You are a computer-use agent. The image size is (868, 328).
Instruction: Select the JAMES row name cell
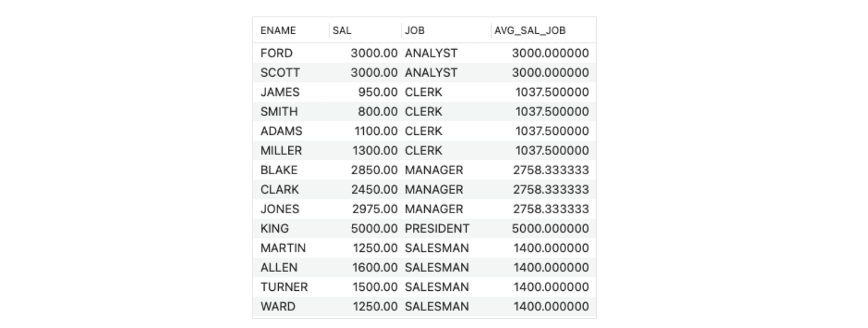280,92
